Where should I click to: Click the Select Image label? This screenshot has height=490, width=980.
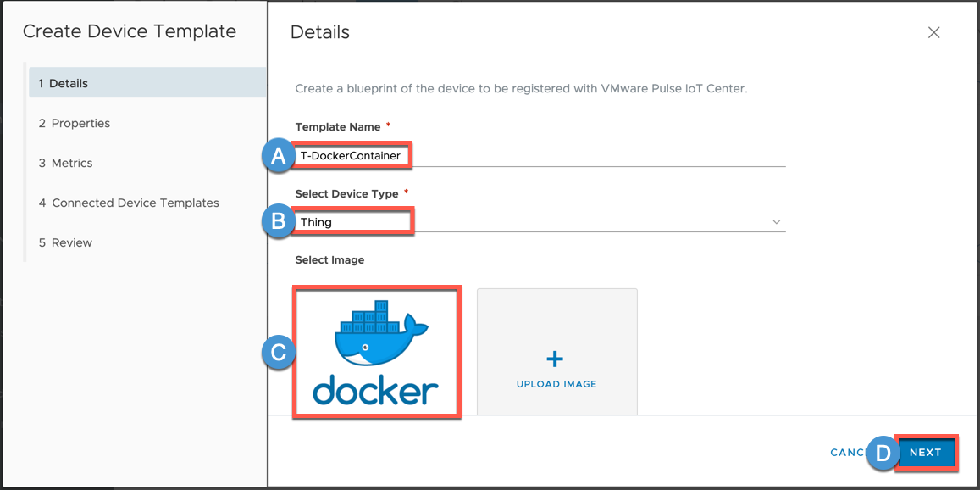click(329, 259)
